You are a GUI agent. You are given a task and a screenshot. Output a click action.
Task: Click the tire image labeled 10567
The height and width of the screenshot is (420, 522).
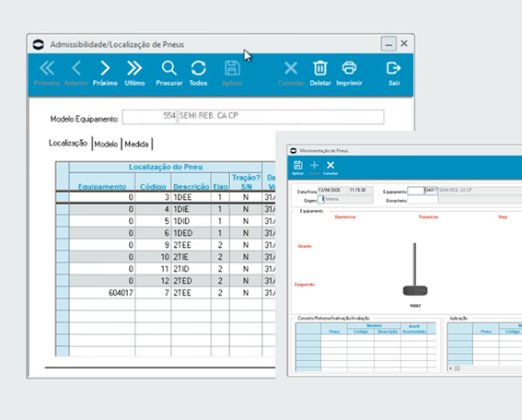[415, 290]
